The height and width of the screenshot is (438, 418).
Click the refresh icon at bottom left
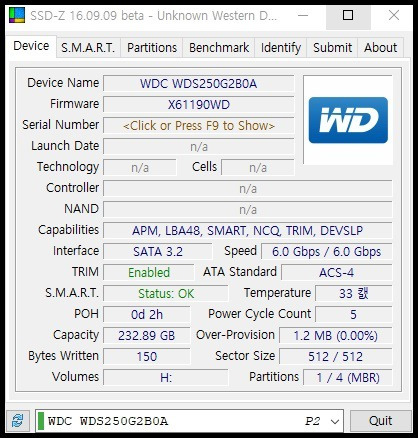pos(18,420)
